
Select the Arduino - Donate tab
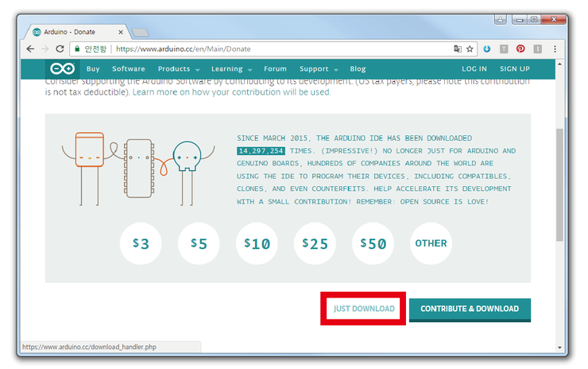[x=77, y=33]
